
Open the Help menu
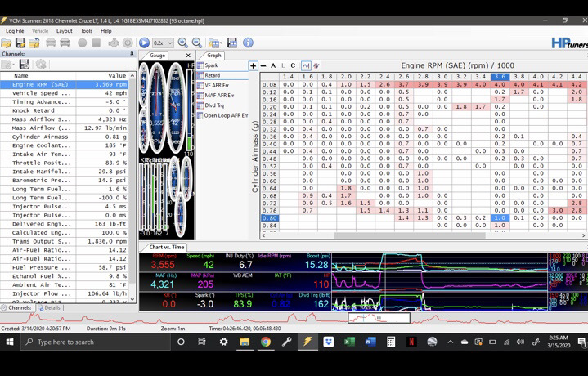pyautogui.click(x=105, y=31)
